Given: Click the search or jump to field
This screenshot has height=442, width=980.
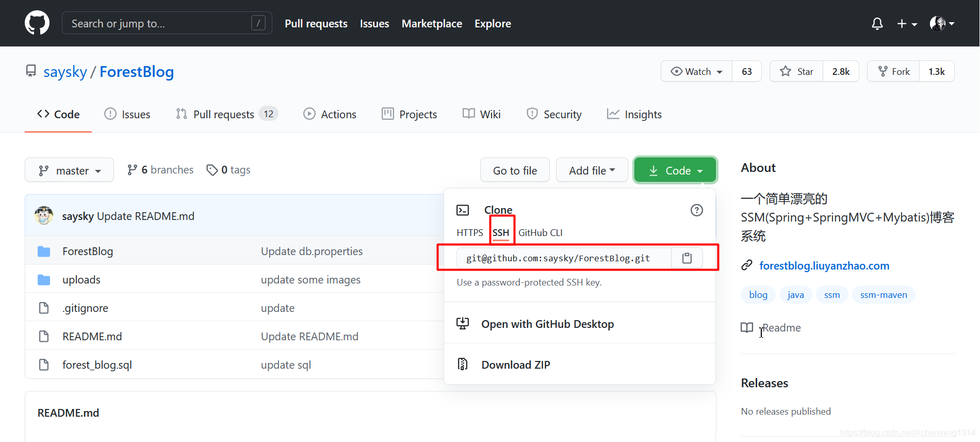Looking at the screenshot, I should point(167,23).
